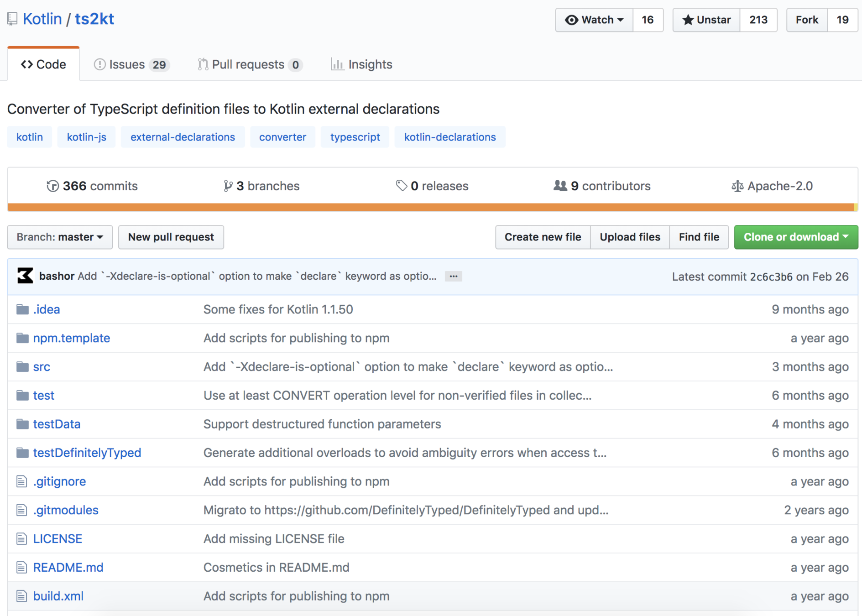Click the testData folder icon

click(22, 424)
